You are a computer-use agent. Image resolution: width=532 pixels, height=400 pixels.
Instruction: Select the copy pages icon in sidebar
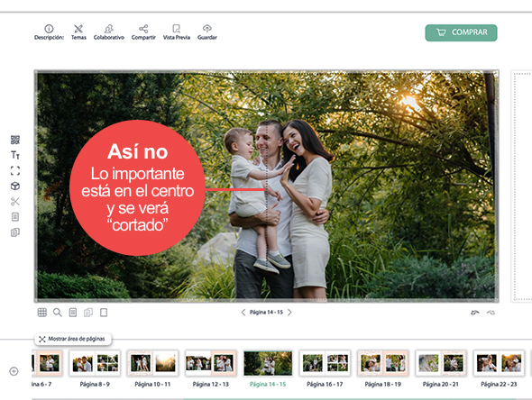15,232
